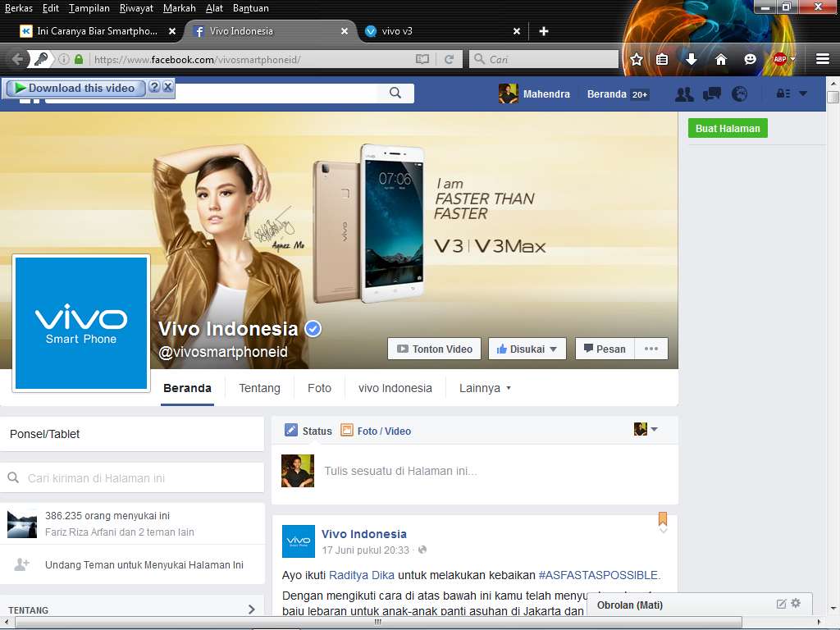Select the Foto page tab
Image resolution: width=840 pixels, height=630 pixels.
point(319,388)
